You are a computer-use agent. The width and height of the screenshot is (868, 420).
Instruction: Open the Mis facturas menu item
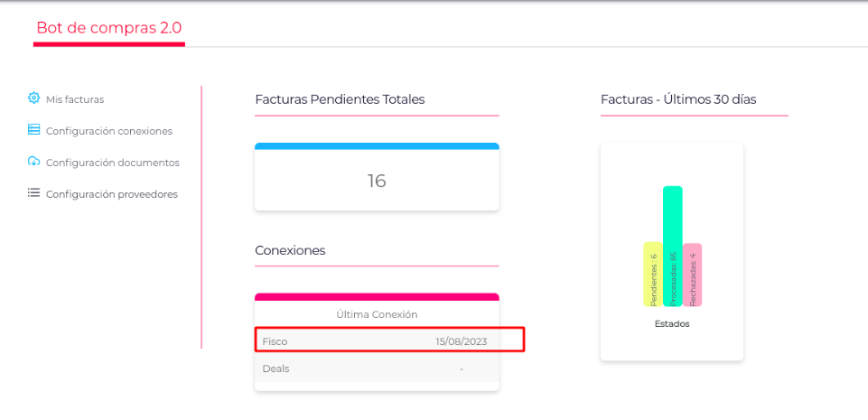click(x=75, y=98)
